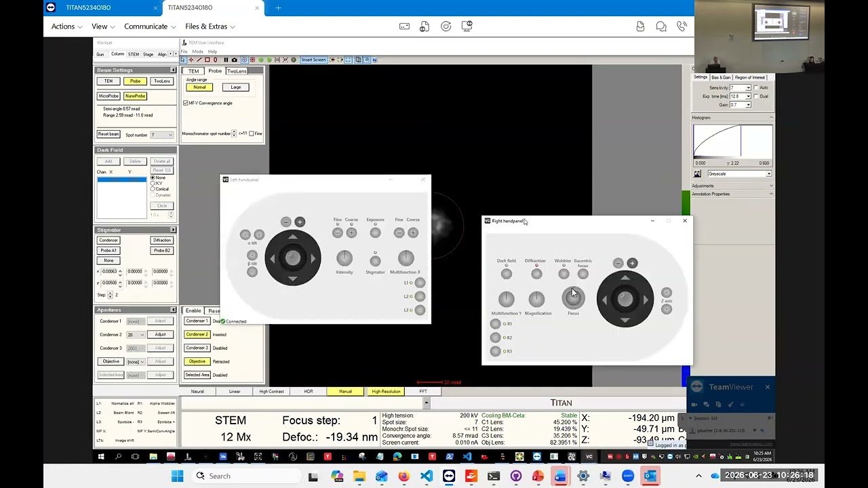Click the R1 button on Right handpanel
This screenshot has width=868, height=488.
tap(496, 324)
